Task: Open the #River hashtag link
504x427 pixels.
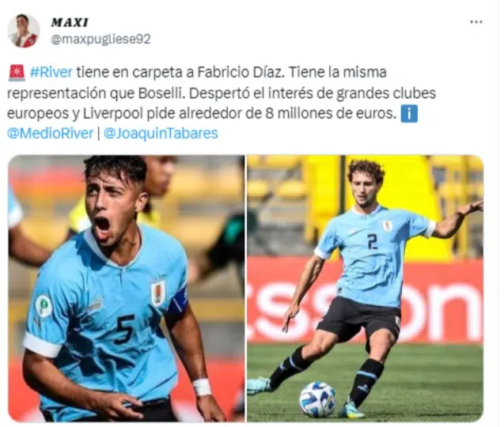Action: pyautogui.click(x=51, y=72)
